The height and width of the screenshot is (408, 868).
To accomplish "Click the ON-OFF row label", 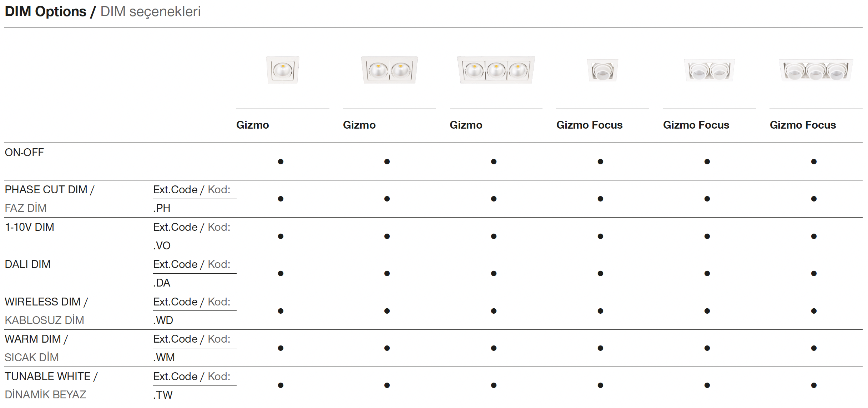I will (x=24, y=153).
